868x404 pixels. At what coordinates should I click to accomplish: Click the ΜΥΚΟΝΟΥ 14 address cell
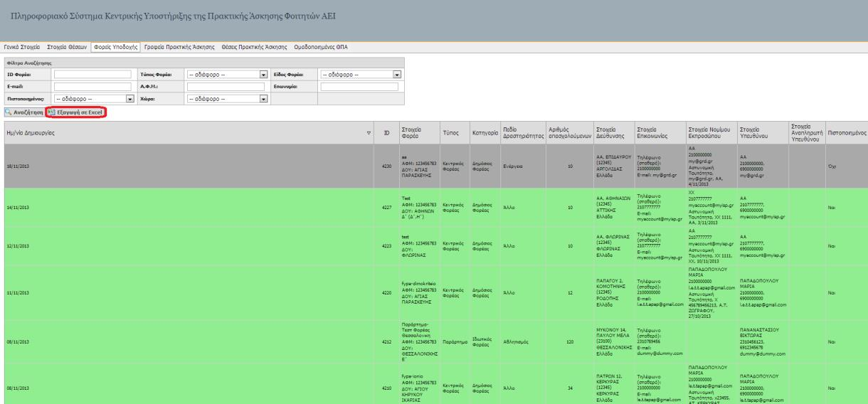click(613, 341)
